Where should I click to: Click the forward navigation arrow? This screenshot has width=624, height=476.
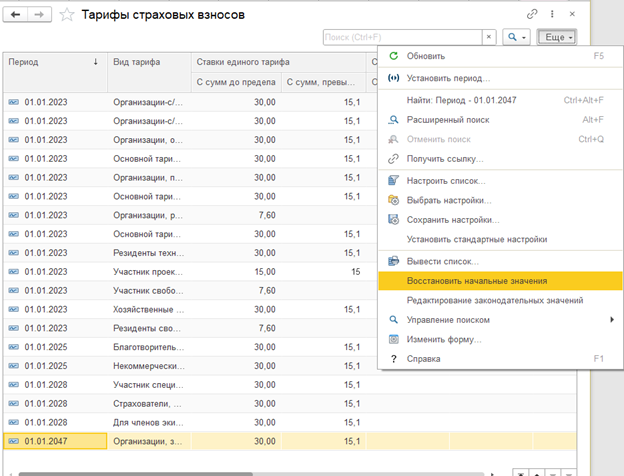coord(40,14)
